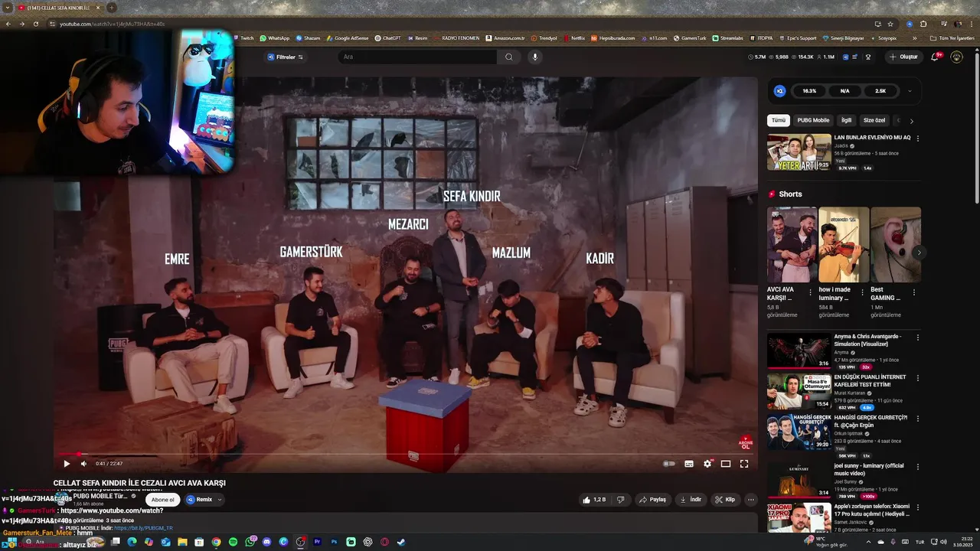Open the AVCI AVA KARŞI short
The width and height of the screenshot is (980, 551).
click(792, 245)
